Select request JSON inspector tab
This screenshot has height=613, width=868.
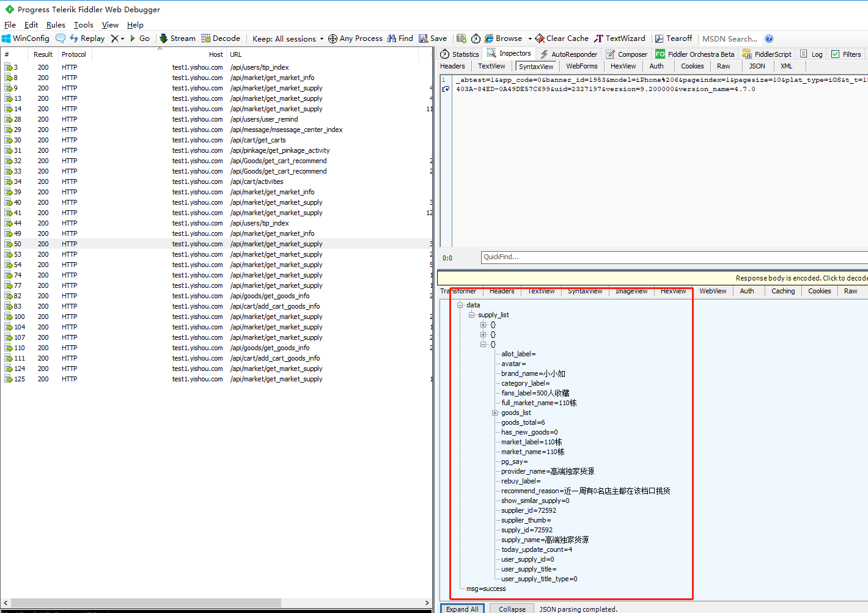pos(757,66)
